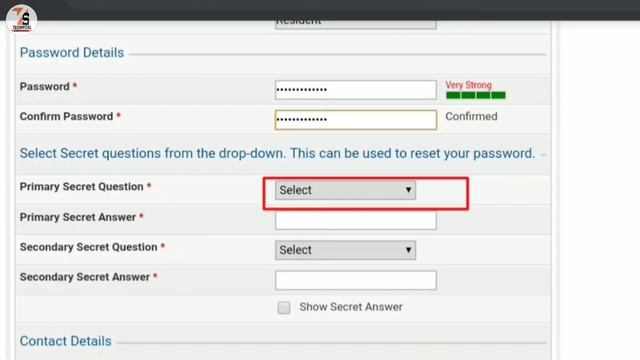Open the Secondary Secret Question dropdown

pos(345,250)
